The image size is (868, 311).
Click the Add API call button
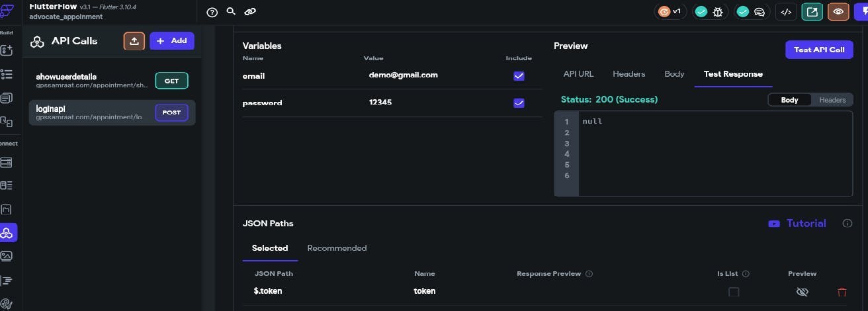pos(172,41)
